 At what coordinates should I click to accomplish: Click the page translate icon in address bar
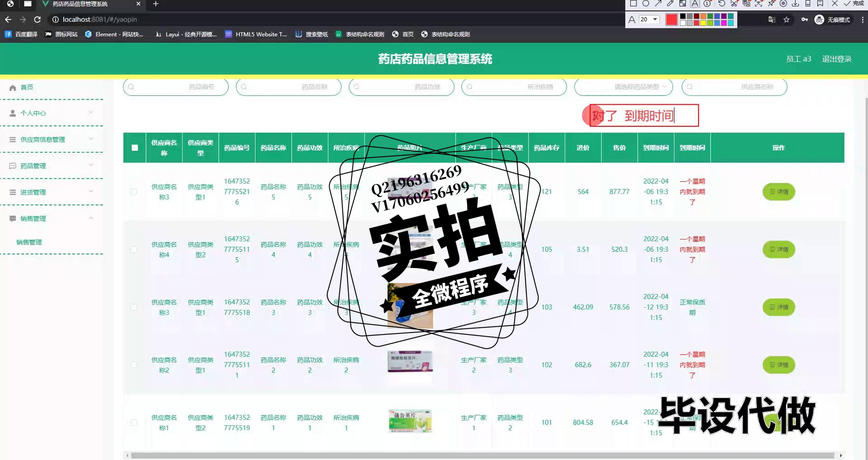[x=772, y=19]
